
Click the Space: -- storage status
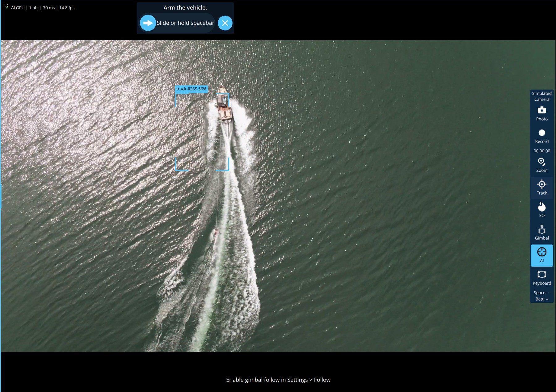(542, 293)
